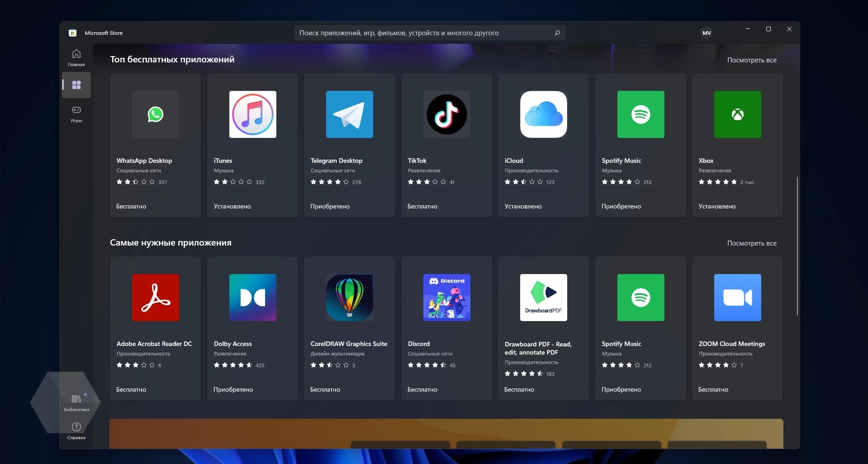Open Spotify icon in essential apps row
This screenshot has width=868, height=464.
(x=640, y=298)
